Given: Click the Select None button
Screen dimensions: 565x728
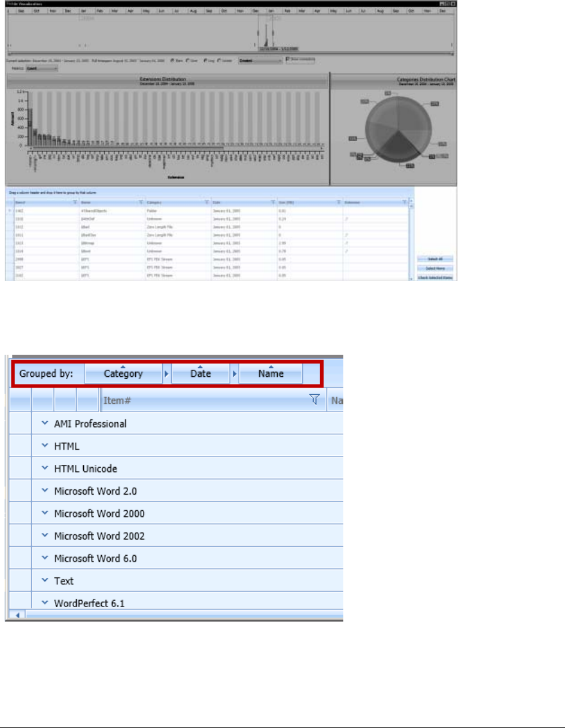Looking at the screenshot, I should [435, 269].
